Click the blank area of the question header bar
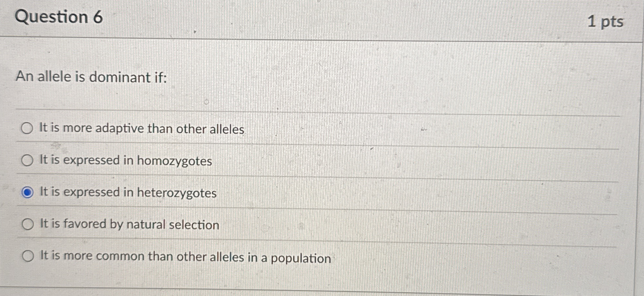The image size is (644, 296). pos(329,18)
